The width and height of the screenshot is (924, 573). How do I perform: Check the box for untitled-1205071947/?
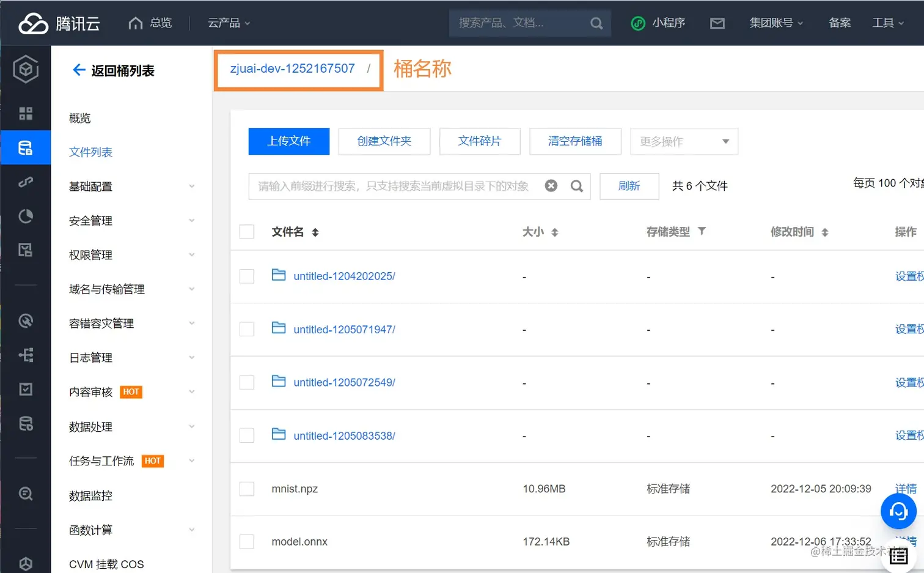(247, 329)
